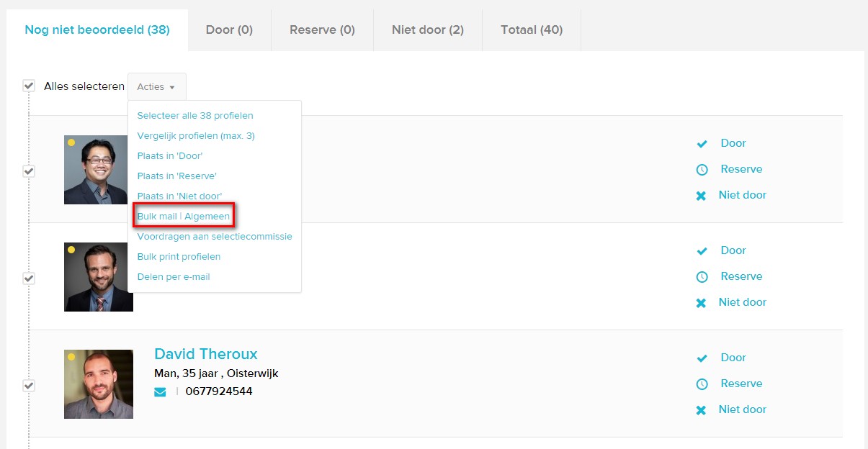Image resolution: width=868 pixels, height=449 pixels.
Task: Open David Theroux's profile name link
Action: click(x=205, y=354)
